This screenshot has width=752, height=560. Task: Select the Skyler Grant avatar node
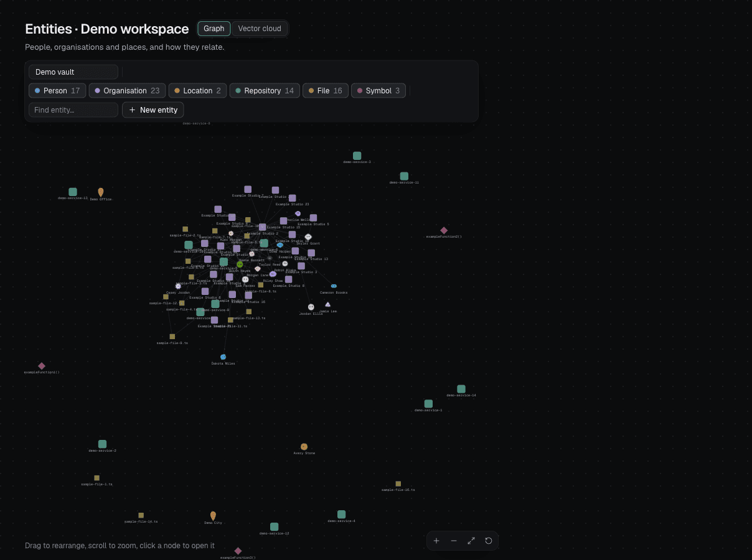308,237
